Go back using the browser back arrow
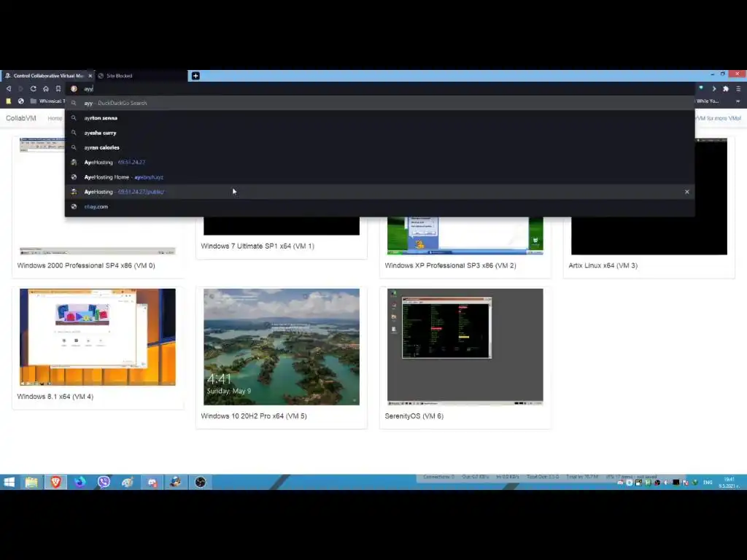The height and width of the screenshot is (560, 747). pos(9,88)
